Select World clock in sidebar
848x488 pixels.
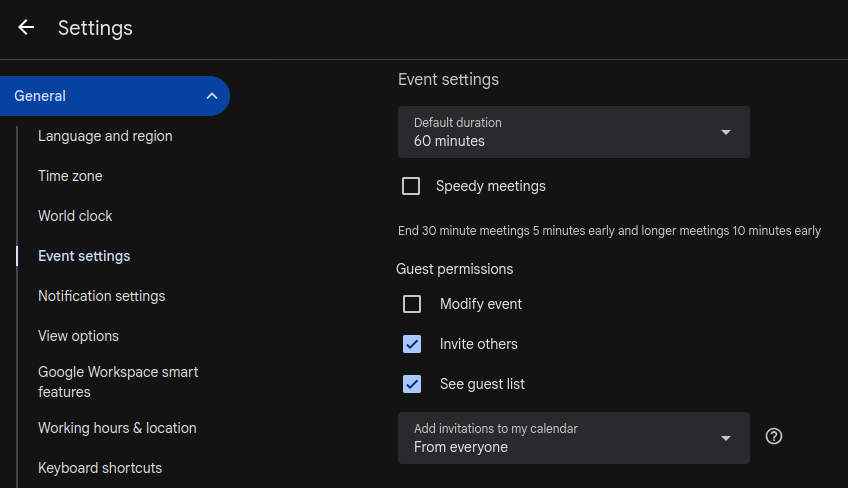point(75,216)
